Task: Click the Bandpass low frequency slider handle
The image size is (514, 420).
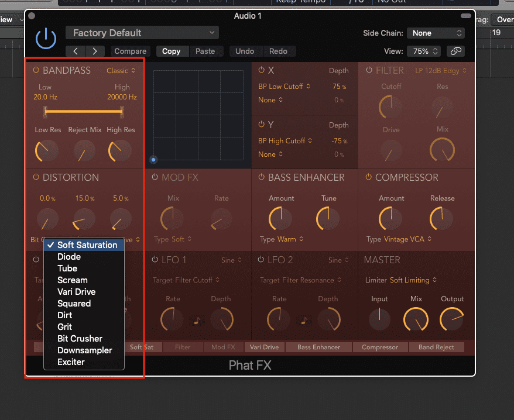Action: (45, 111)
